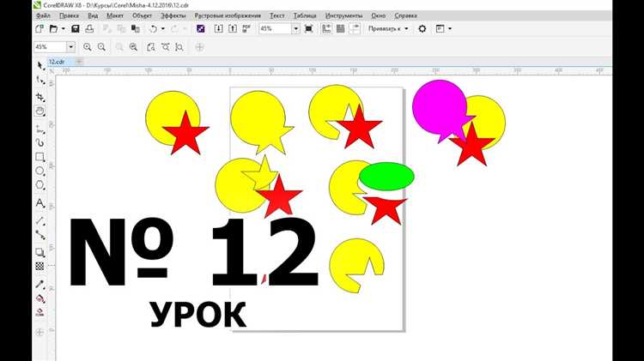
Task: Open the Окно menu
Action: pos(379,15)
